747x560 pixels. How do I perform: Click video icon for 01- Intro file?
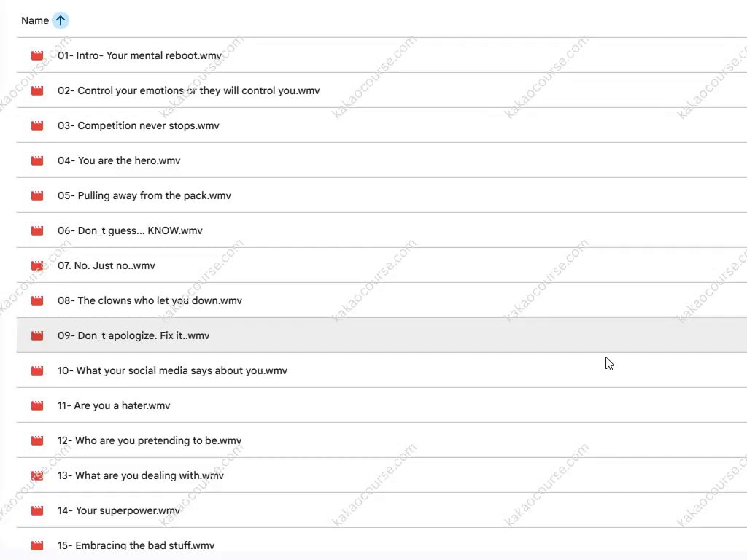37,55
